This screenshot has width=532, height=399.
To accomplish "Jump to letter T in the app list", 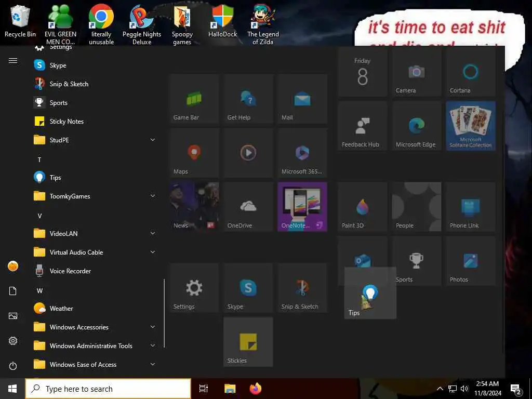I will tap(39, 159).
